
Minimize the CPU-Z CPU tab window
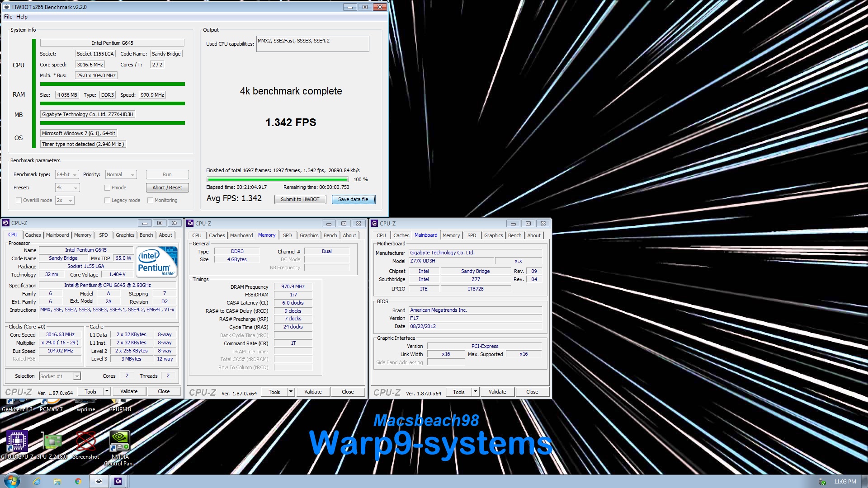click(145, 223)
